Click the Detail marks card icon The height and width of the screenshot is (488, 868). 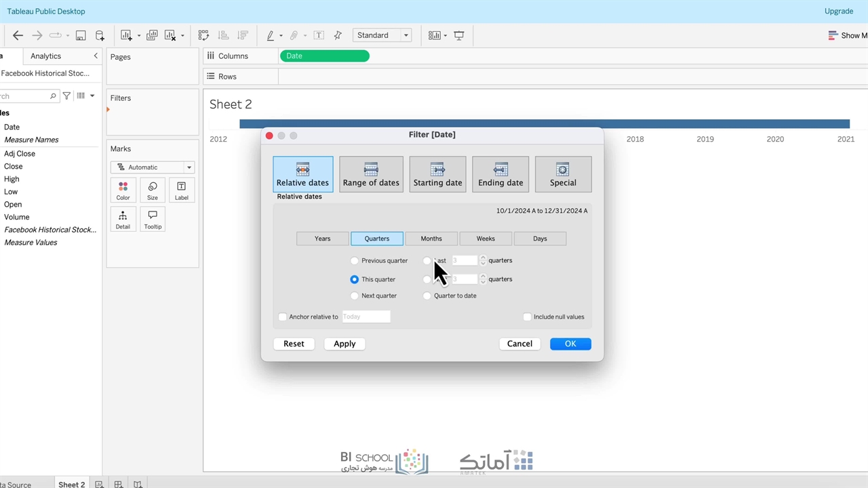[123, 219]
